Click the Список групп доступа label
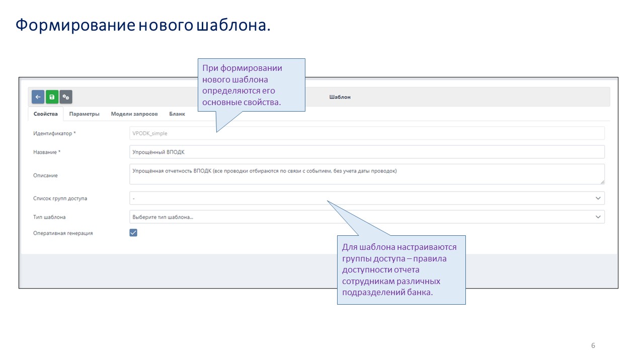Viewport: 644px width, 362px height. tap(60, 198)
